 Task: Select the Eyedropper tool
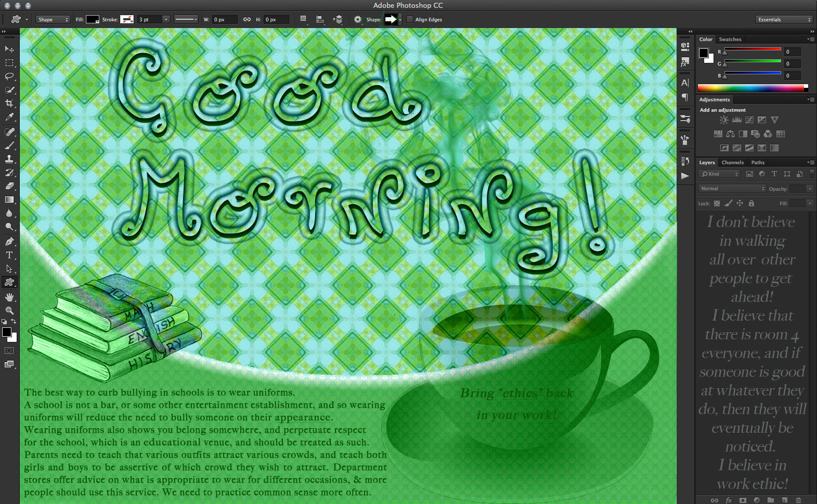tap(9, 117)
